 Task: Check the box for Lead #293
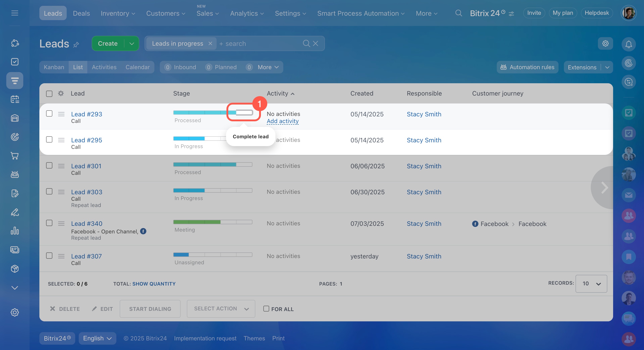tap(49, 113)
